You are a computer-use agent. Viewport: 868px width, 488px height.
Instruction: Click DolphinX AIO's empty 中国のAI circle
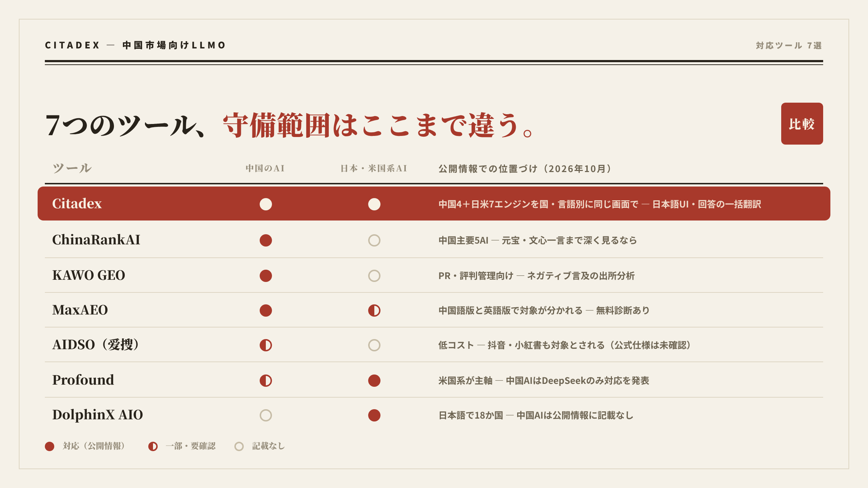tap(266, 415)
